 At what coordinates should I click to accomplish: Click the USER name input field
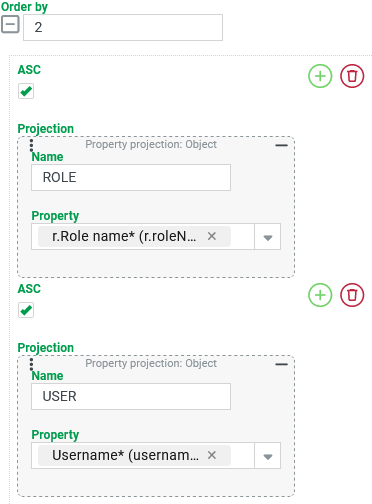click(131, 396)
